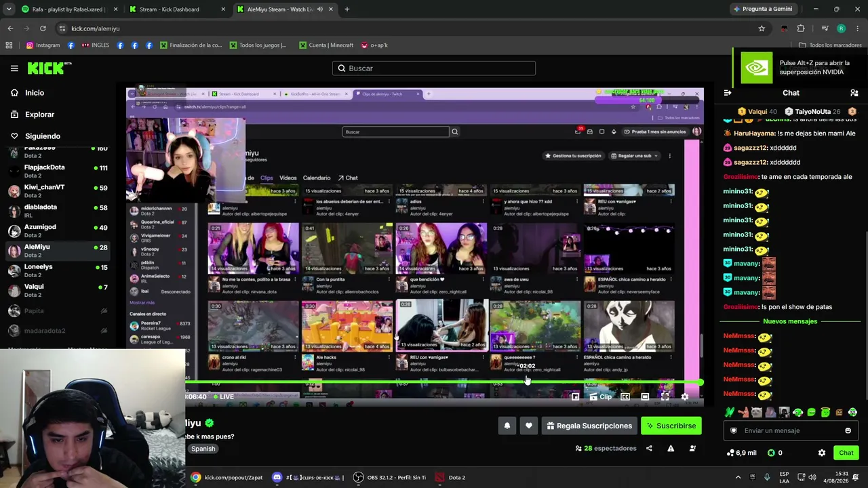Toggle stream notifications with the bell button

tap(507, 426)
